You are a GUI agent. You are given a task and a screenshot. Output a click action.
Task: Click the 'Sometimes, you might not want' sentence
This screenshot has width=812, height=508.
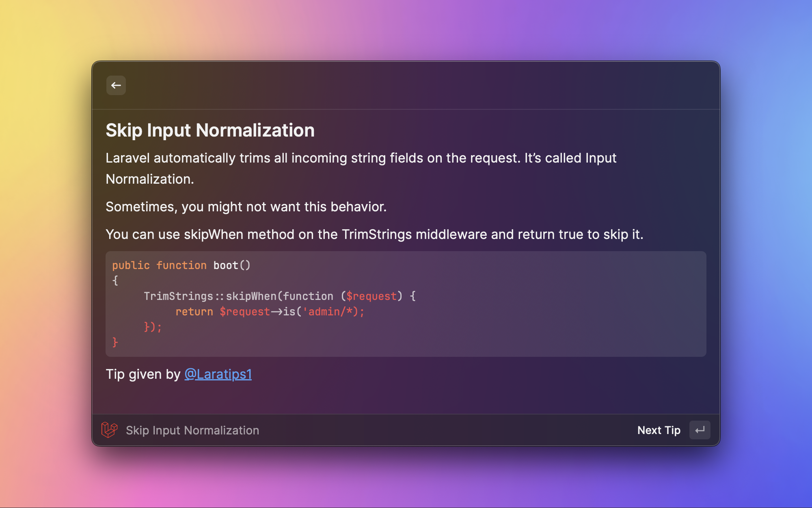point(246,207)
